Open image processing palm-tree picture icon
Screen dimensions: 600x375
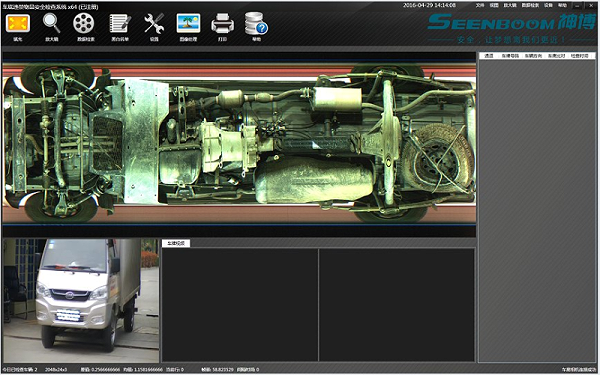click(188, 24)
